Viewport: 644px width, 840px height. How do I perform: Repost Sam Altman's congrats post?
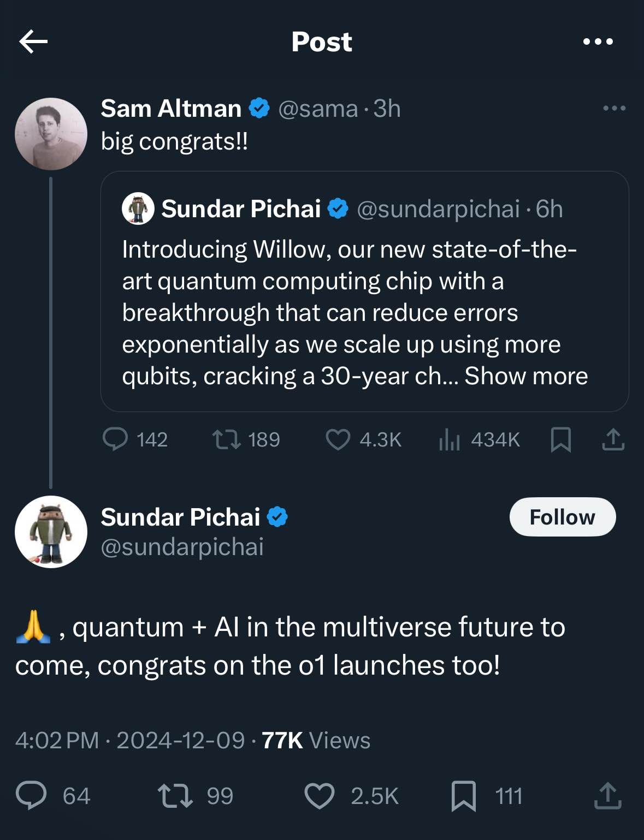[x=227, y=439]
